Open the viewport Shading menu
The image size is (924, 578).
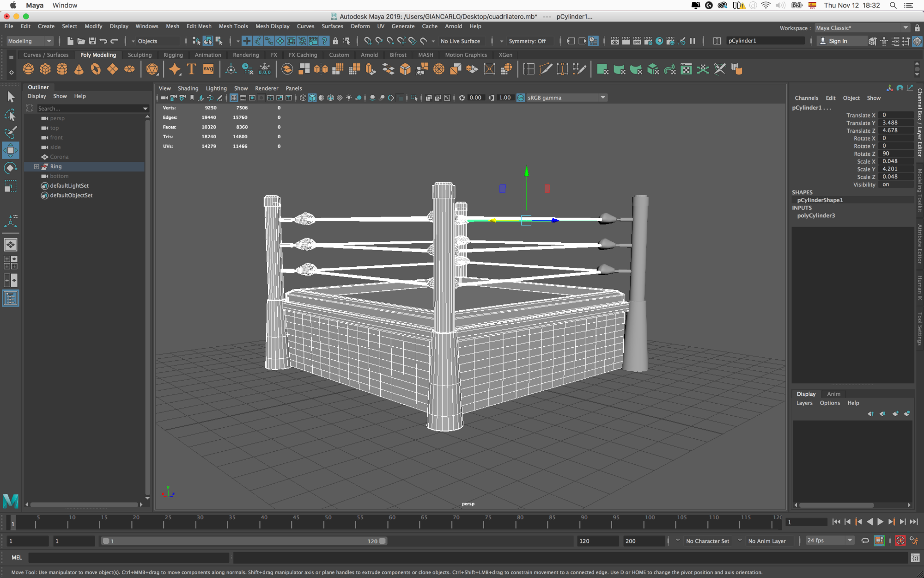coord(188,88)
